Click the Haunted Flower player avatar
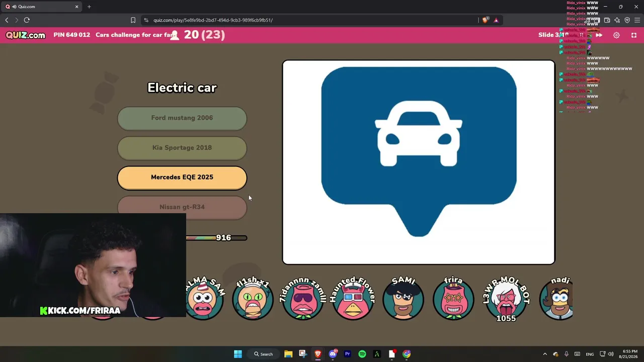Image resolution: width=644 pixels, height=362 pixels. tap(353, 298)
